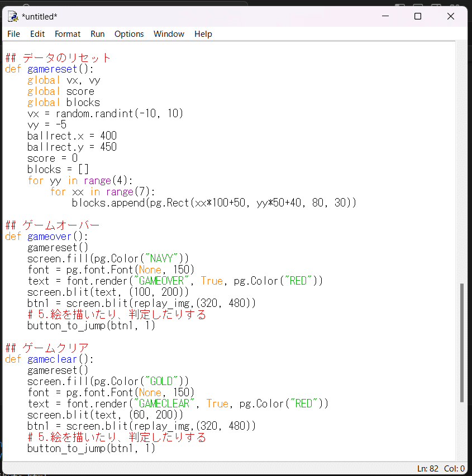Click the line 'score = 0'

(53, 158)
